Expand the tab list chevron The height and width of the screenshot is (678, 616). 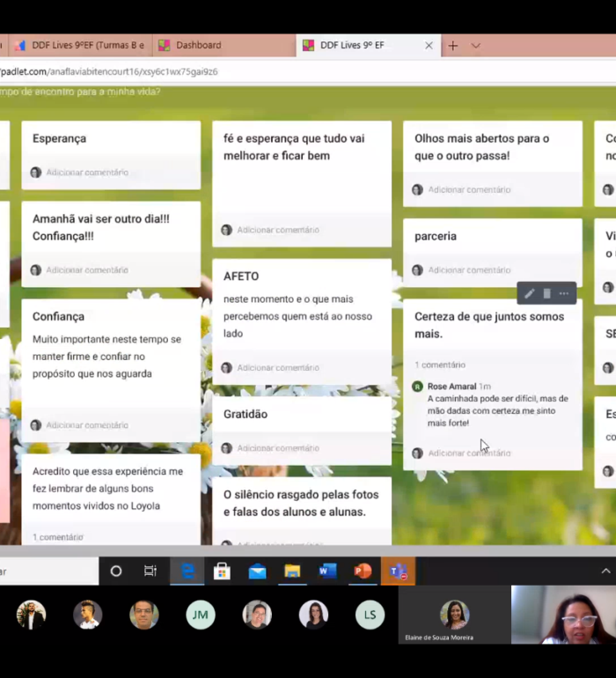[476, 46]
